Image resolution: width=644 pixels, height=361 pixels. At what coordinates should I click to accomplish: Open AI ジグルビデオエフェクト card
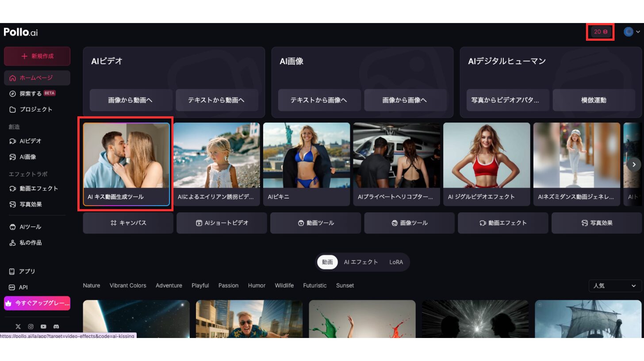[487, 164]
